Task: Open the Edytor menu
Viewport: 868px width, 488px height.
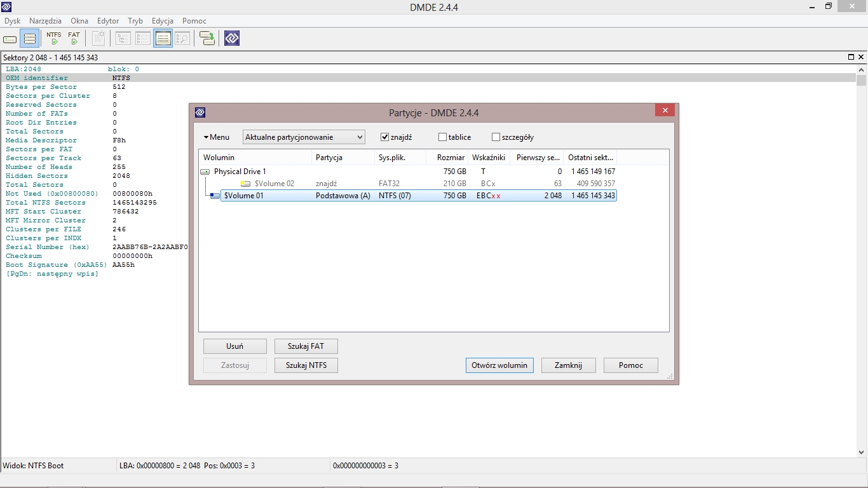Action: (108, 21)
